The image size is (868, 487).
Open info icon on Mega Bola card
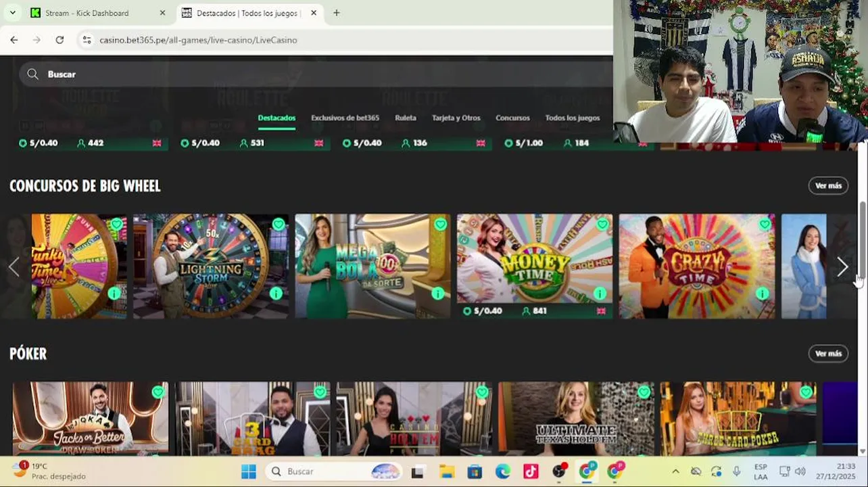click(x=438, y=294)
